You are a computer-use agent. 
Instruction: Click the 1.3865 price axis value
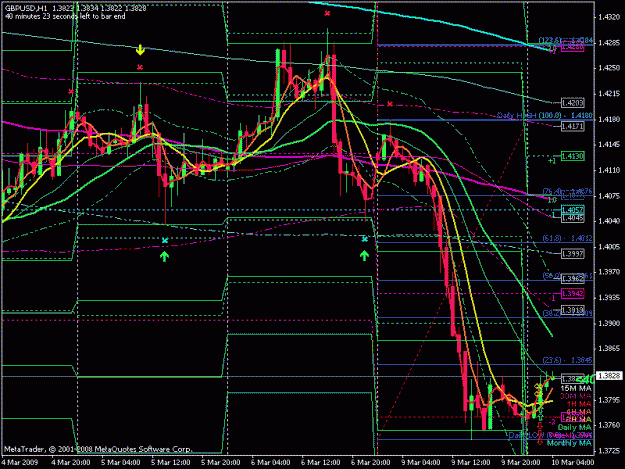(x=610, y=348)
